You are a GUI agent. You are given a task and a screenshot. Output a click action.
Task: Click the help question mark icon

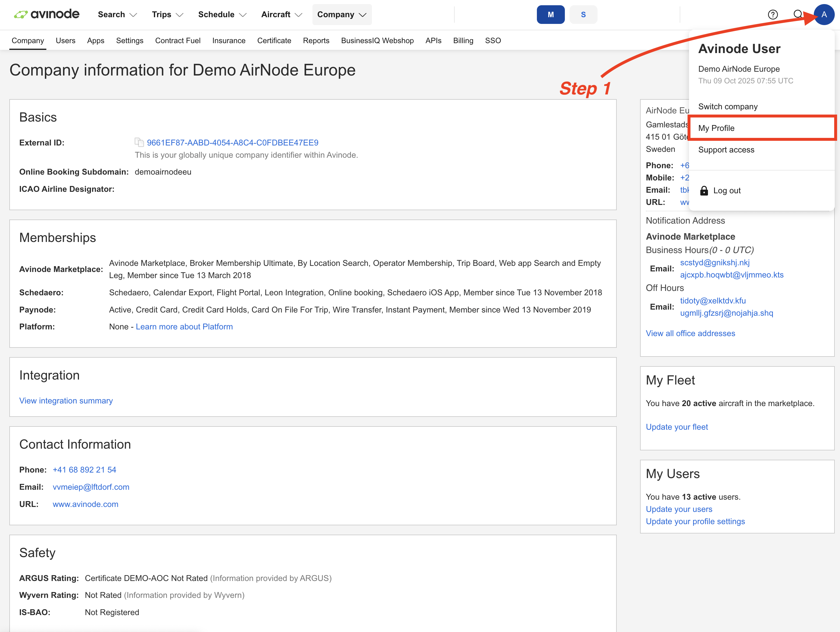pos(773,15)
